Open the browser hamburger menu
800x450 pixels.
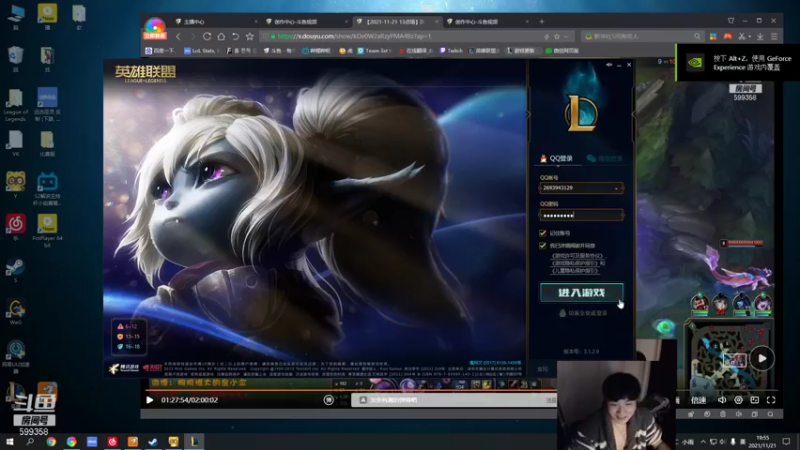(x=774, y=36)
